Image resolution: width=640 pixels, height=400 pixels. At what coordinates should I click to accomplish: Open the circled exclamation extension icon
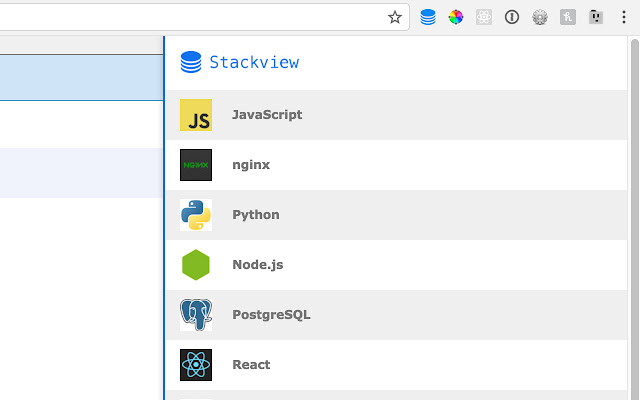pos(511,17)
